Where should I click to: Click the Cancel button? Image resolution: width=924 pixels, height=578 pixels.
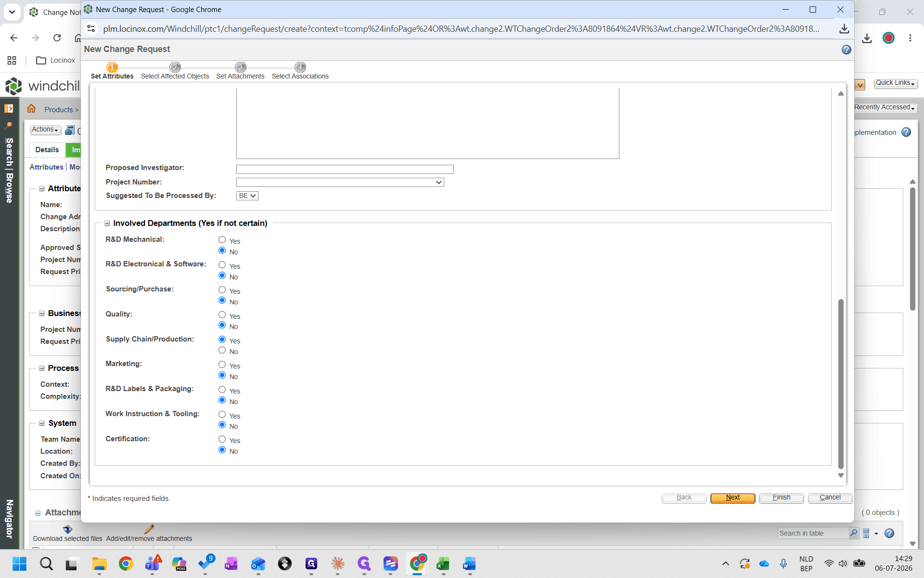click(830, 498)
